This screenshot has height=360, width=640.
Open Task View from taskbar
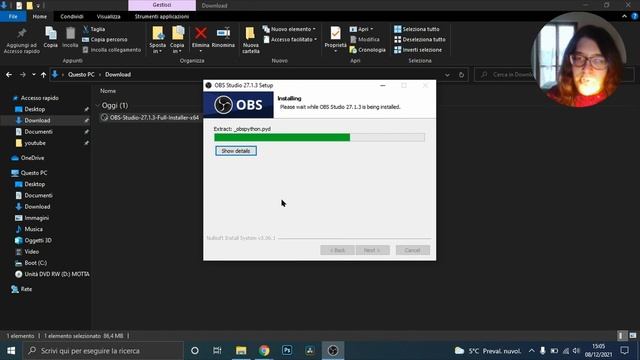(217, 351)
